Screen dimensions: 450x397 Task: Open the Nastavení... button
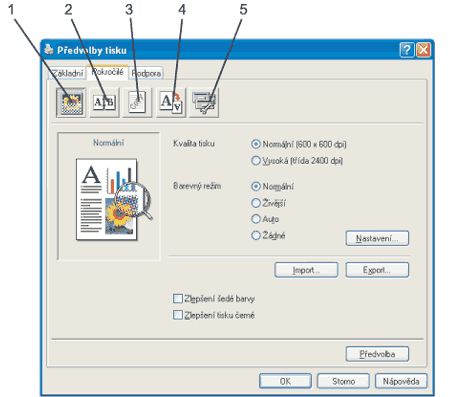(x=377, y=238)
